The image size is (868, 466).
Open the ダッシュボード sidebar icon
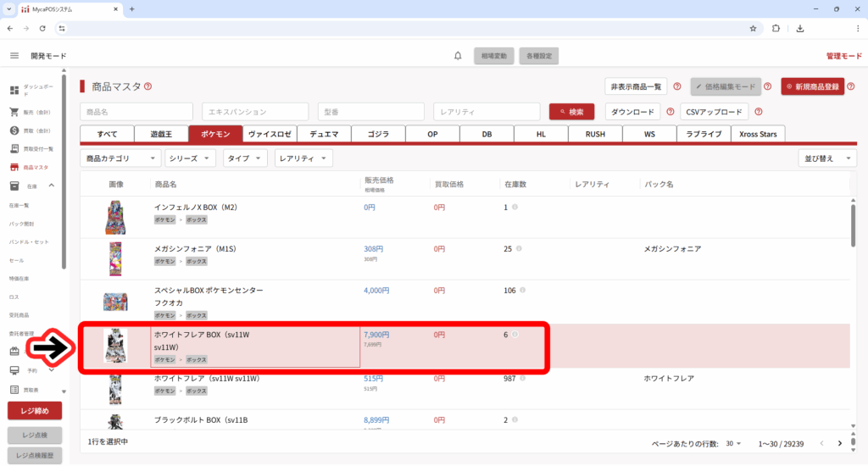pos(14,91)
